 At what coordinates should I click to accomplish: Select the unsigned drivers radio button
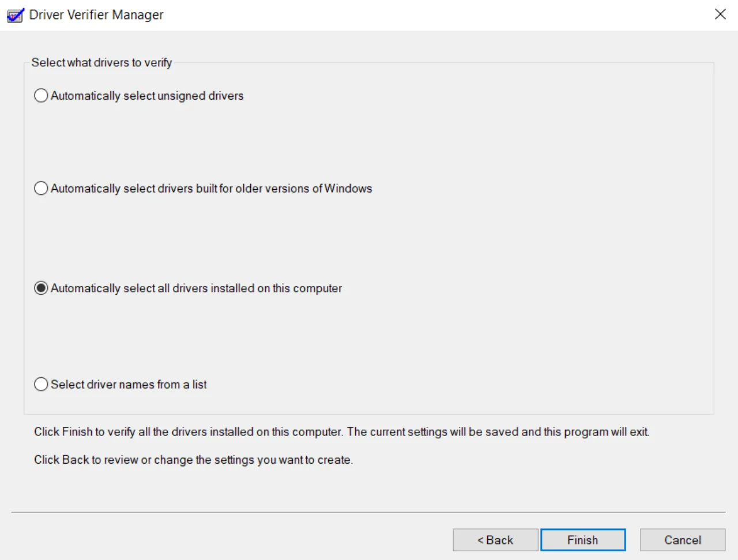[x=40, y=95]
